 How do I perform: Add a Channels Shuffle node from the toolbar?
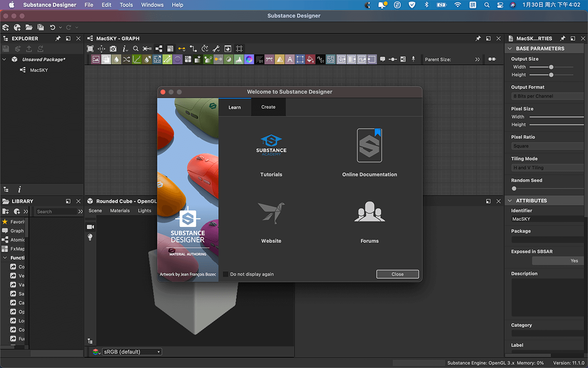[126, 59]
